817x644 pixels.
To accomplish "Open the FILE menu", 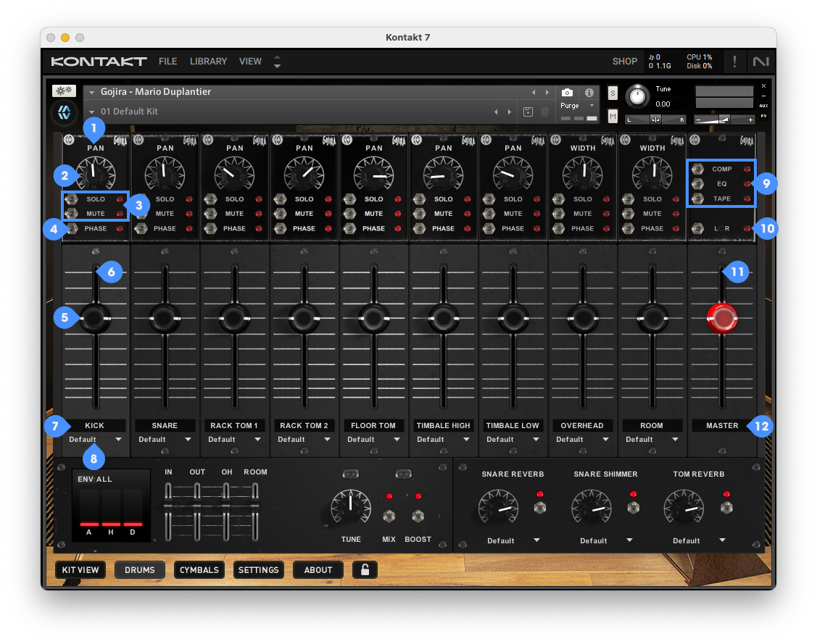I will coord(167,62).
